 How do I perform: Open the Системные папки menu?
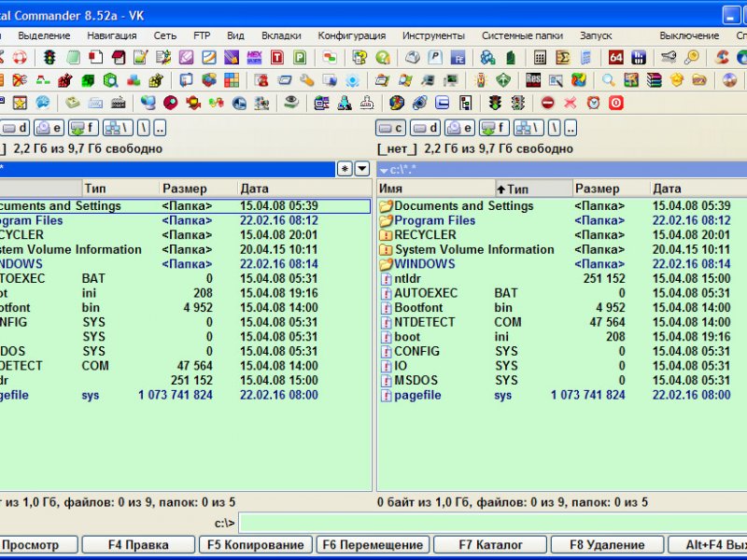pyautogui.click(x=522, y=35)
